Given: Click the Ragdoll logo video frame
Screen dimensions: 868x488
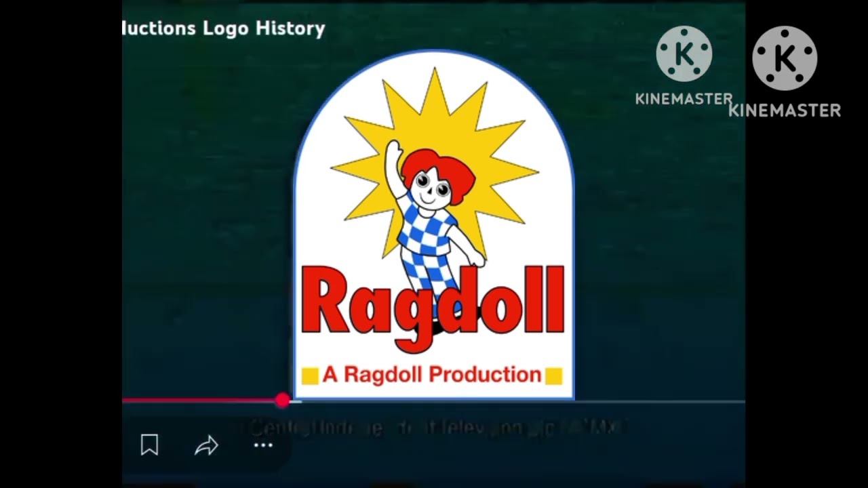Looking at the screenshot, I should [434, 224].
